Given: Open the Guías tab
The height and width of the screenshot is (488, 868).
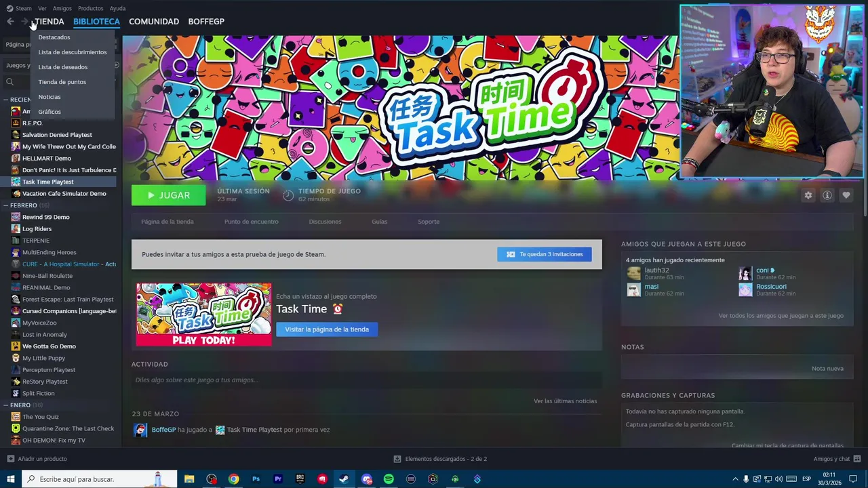Looking at the screenshot, I should pos(379,222).
